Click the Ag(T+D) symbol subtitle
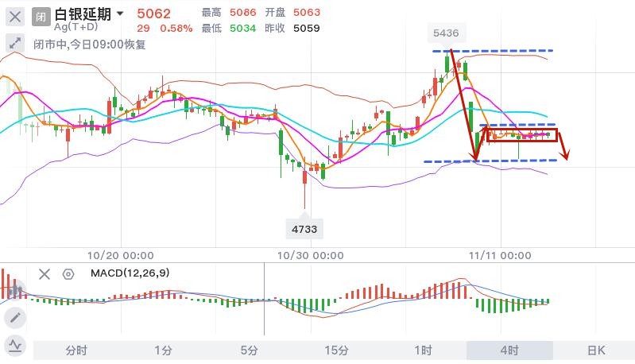 [76, 27]
